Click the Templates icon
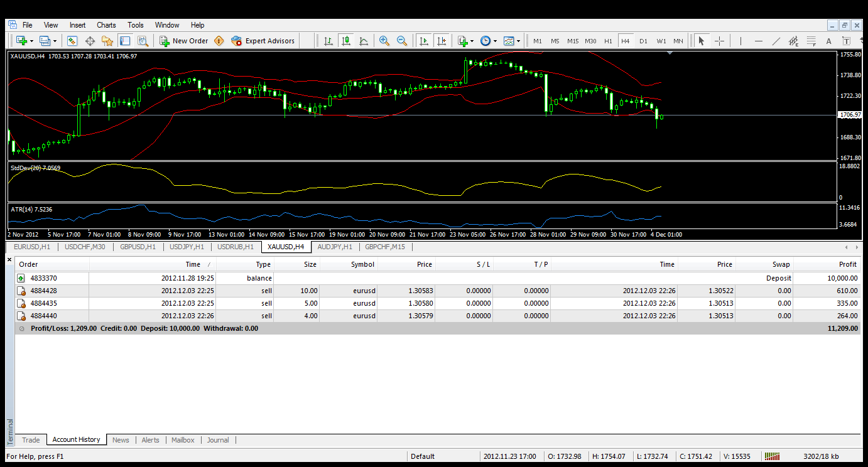This screenshot has height=467, width=868. tap(509, 41)
